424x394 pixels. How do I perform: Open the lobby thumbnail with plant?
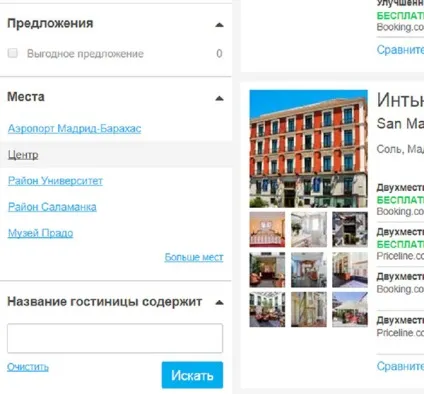[x=267, y=270]
